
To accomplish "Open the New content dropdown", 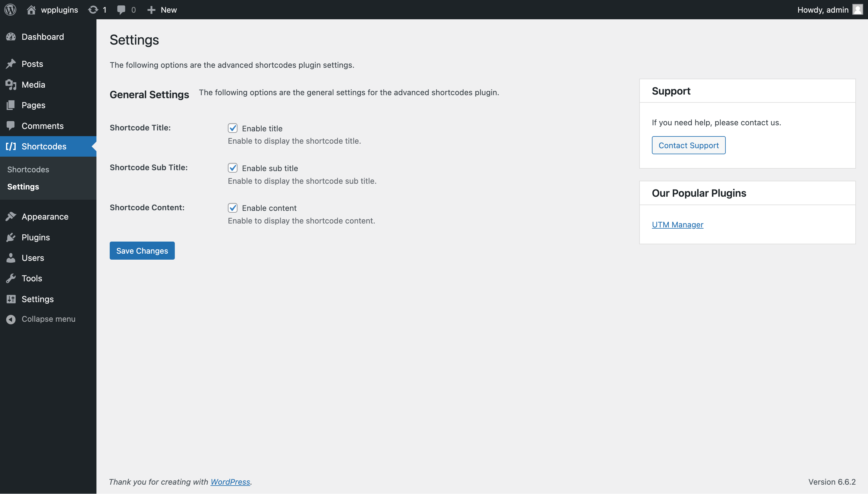I will coord(162,10).
